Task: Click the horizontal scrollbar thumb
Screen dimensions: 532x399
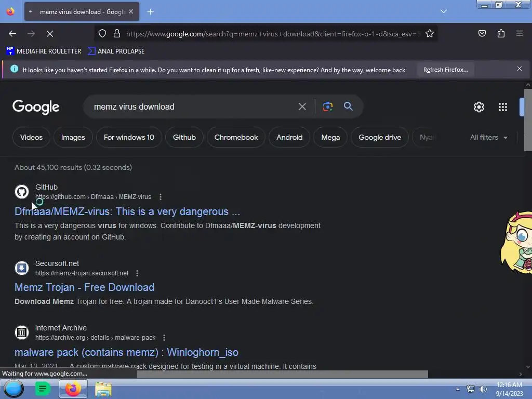Action: 282,374
